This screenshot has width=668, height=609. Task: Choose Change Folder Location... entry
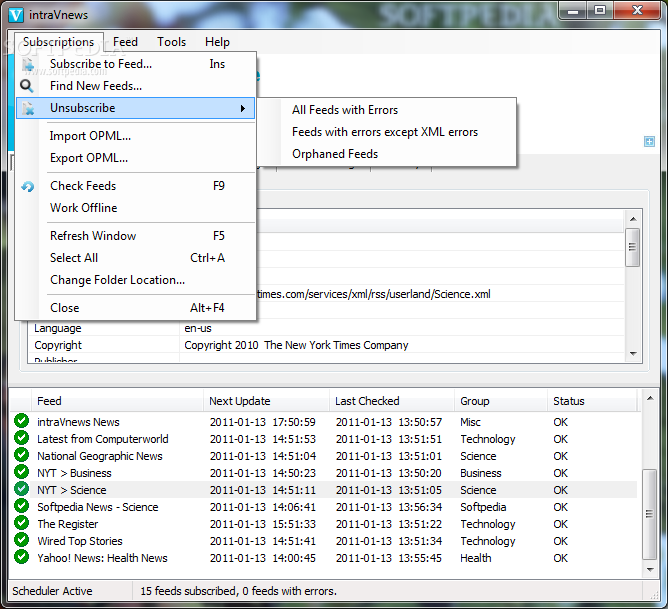[x=135, y=280]
